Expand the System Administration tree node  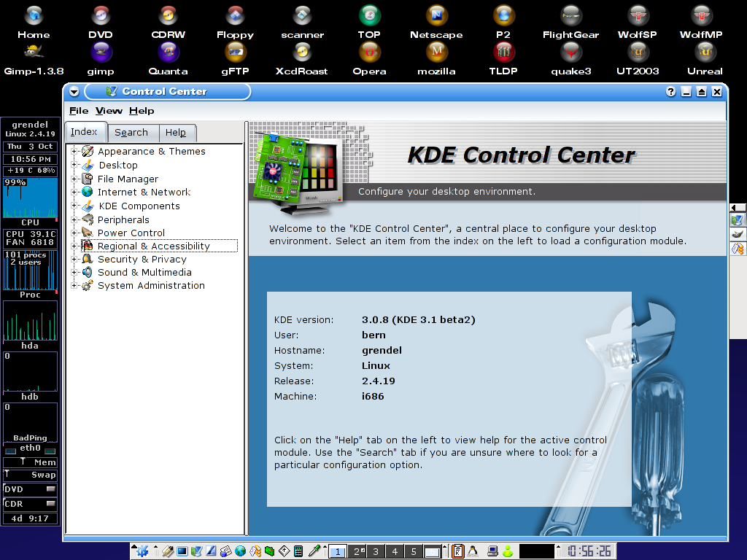74,285
